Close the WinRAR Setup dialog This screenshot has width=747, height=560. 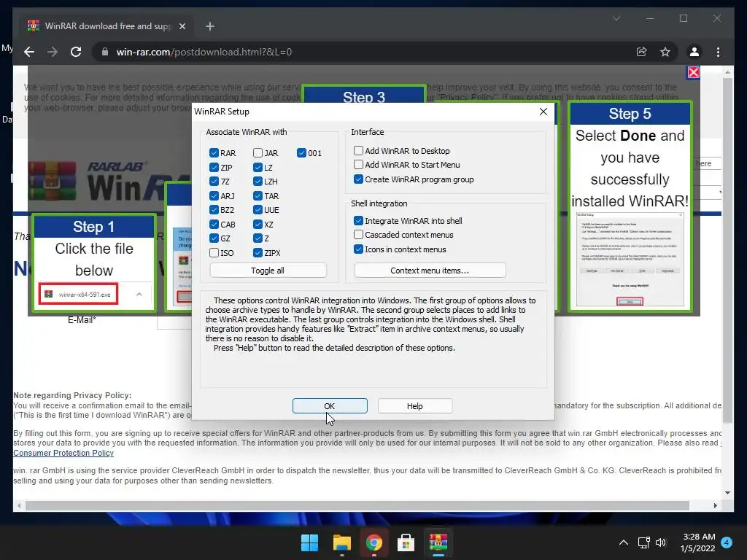click(x=543, y=112)
